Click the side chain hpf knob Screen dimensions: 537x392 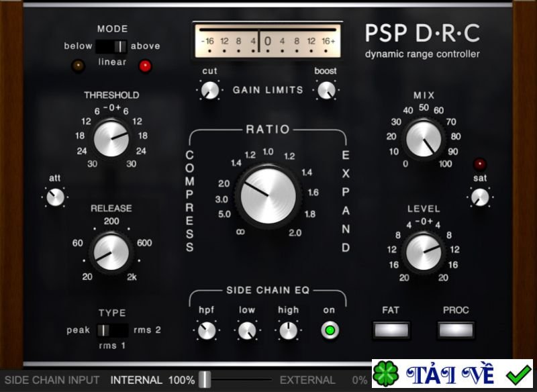[x=207, y=331]
